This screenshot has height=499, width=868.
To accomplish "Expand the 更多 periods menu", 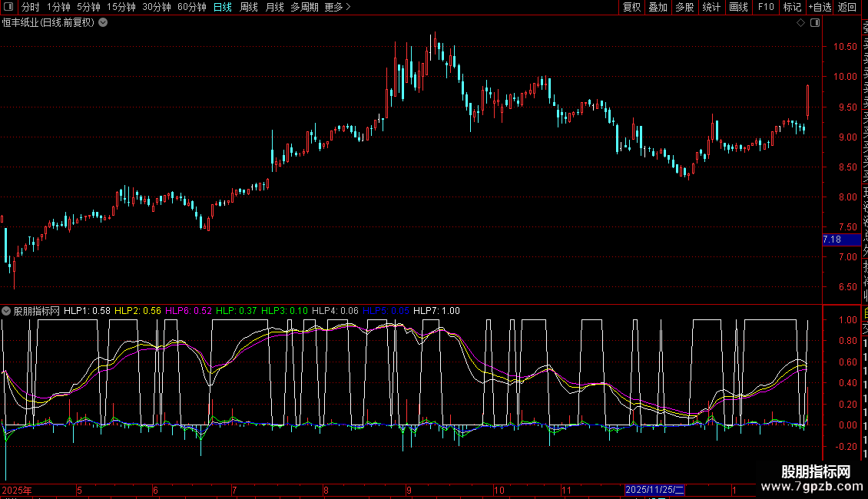I will click(337, 8).
